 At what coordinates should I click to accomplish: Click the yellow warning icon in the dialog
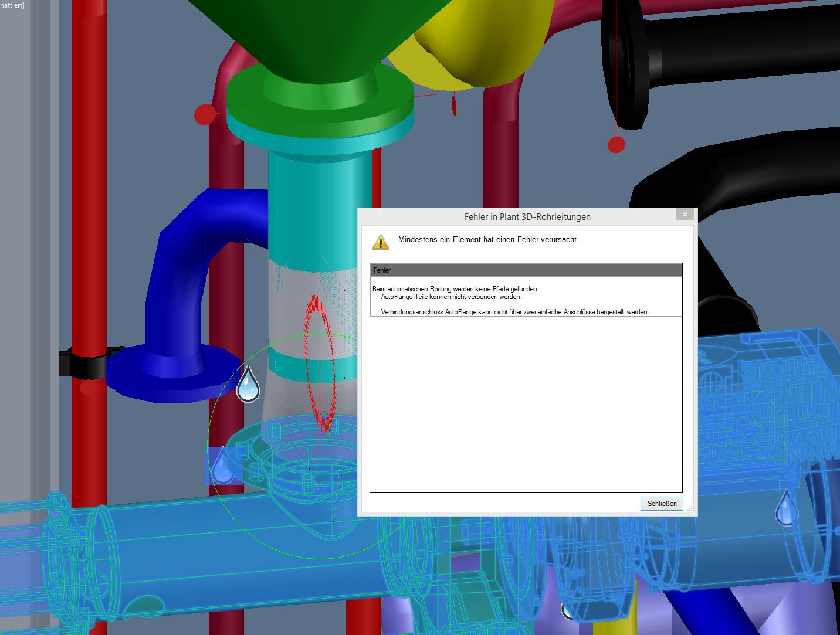(381, 241)
